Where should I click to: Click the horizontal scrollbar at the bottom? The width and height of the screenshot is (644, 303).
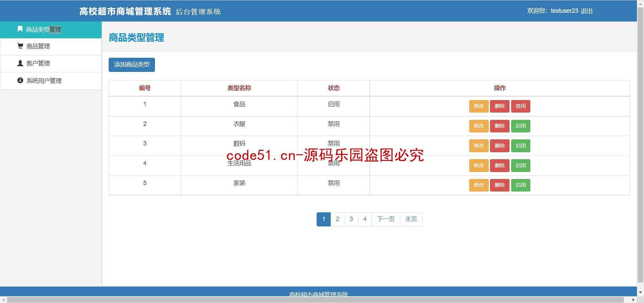point(315,300)
